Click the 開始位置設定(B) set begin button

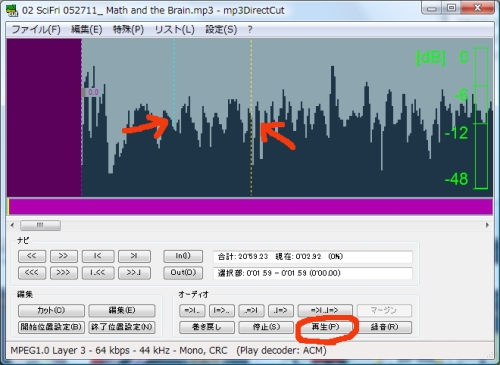coord(51,327)
